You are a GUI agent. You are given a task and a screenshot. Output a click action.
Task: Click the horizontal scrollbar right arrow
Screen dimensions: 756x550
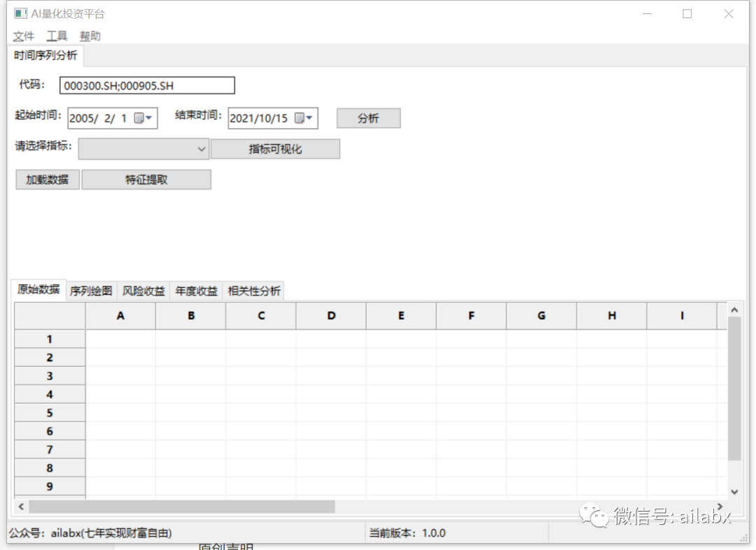(720, 507)
